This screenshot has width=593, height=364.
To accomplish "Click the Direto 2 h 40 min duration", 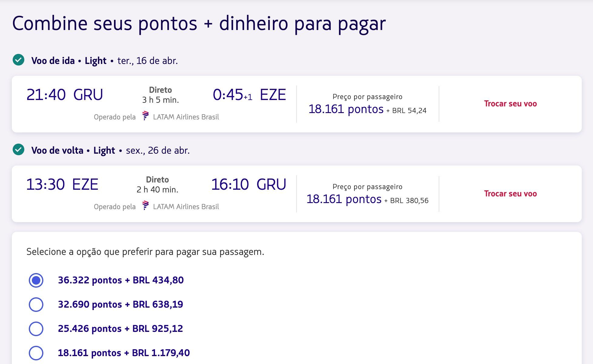I will [157, 185].
